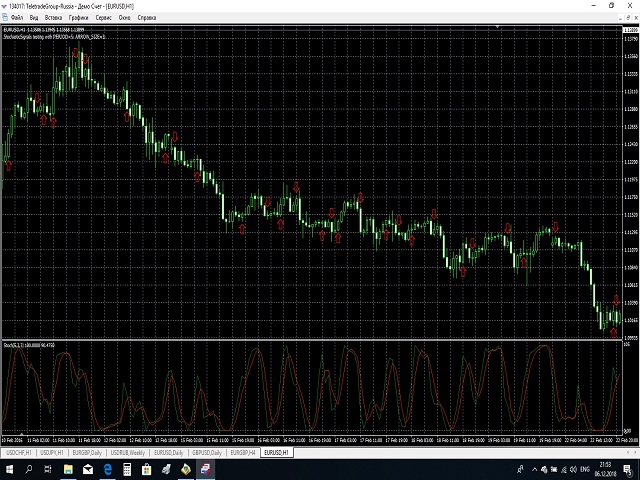Open the Графики menu
Screen dimensions: 640x480
click(79, 18)
